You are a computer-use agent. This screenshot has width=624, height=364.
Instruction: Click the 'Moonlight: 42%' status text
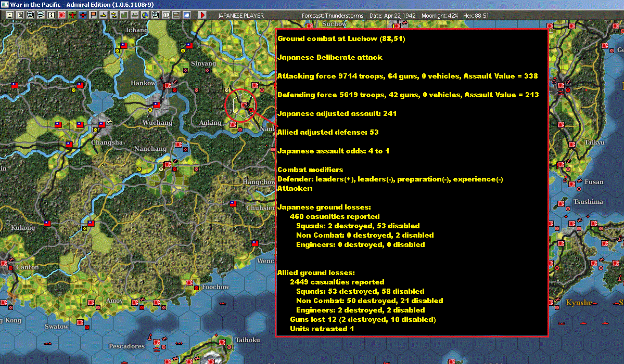click(440, 16)
